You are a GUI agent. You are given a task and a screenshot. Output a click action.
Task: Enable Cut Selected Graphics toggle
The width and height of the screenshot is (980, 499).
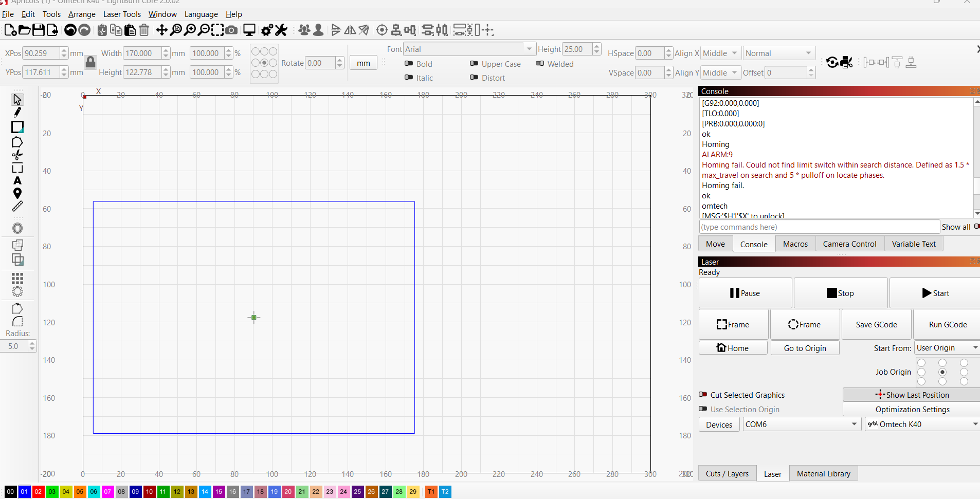703,395
